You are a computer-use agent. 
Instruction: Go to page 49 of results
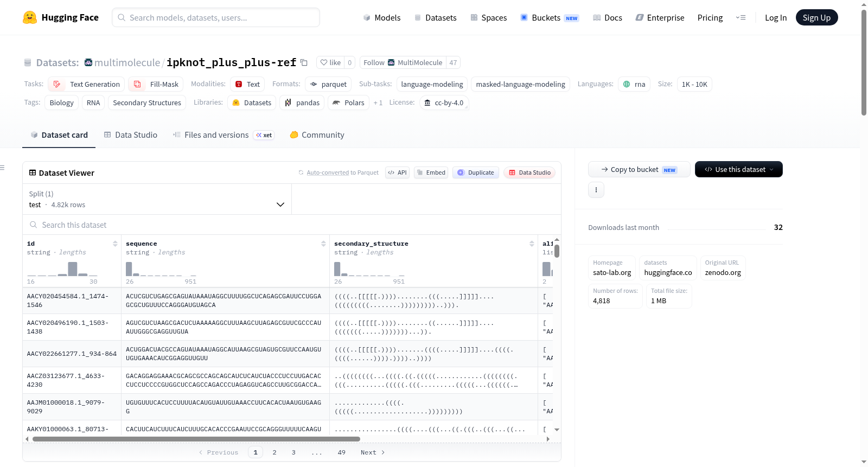click(341, 452)
